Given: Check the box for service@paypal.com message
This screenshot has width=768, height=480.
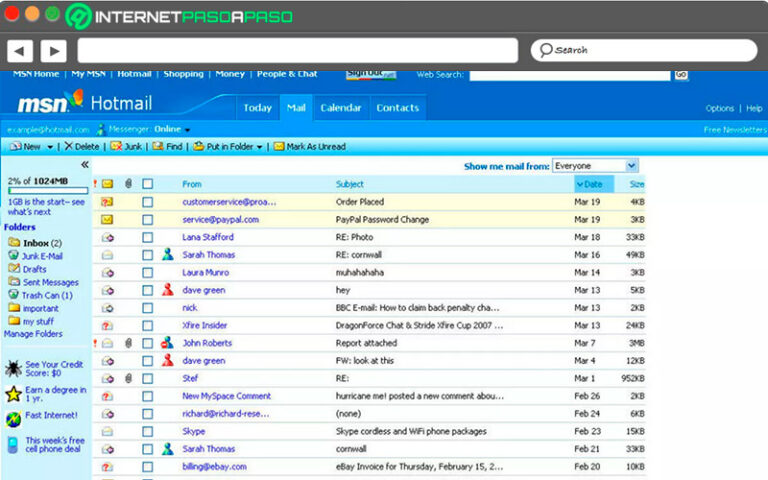Looking at the screenshot, I should [147, 220].
